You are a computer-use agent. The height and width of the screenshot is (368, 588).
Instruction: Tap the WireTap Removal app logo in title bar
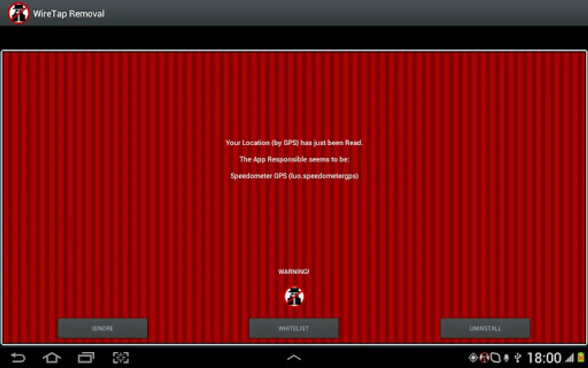pyautogui.click(x=18, y=13)
